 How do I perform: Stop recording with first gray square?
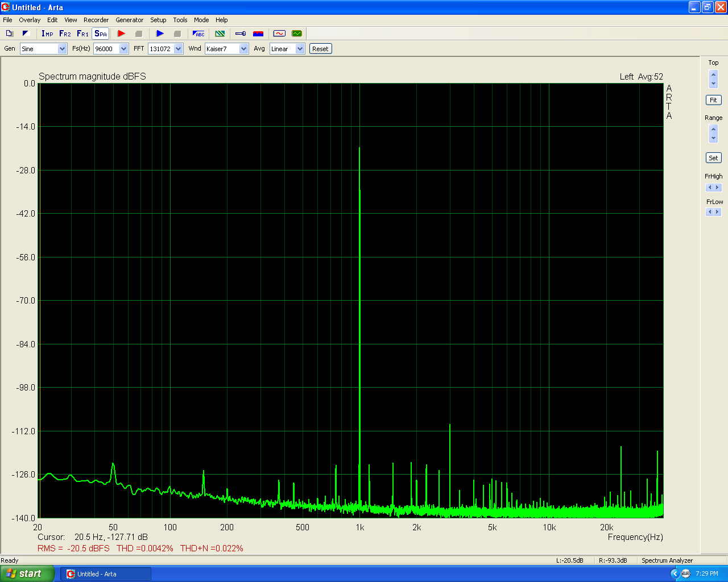pos(139,34)
